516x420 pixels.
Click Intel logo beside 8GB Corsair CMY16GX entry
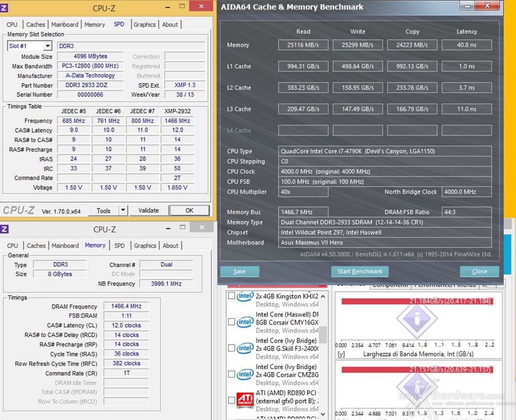pos(245,322)
